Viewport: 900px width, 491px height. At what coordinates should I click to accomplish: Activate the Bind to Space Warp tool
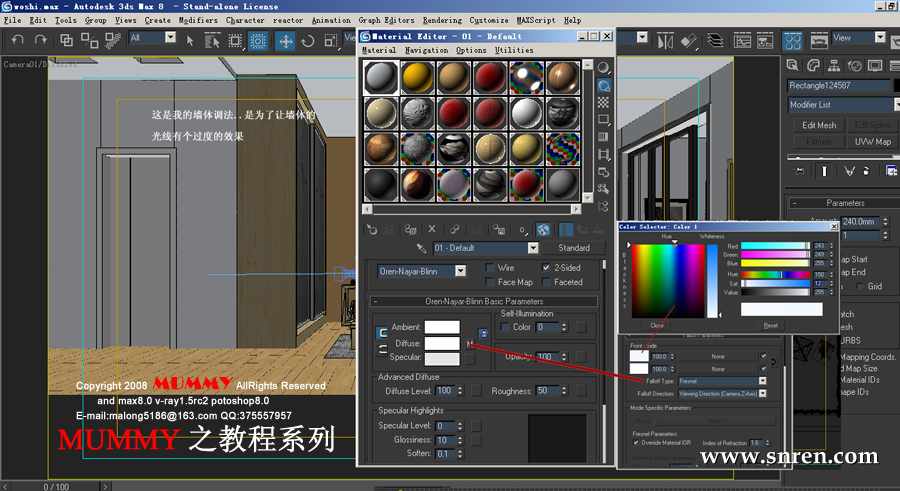click(x=112, y=40)
